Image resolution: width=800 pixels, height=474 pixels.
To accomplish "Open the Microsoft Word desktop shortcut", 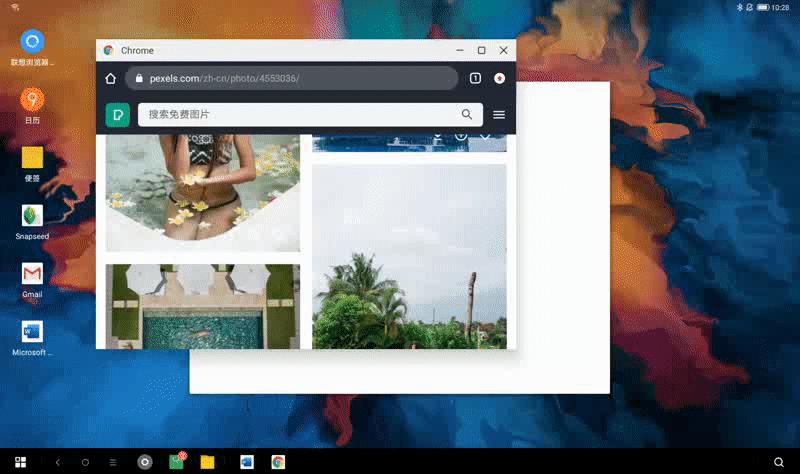I will point(32,332).
